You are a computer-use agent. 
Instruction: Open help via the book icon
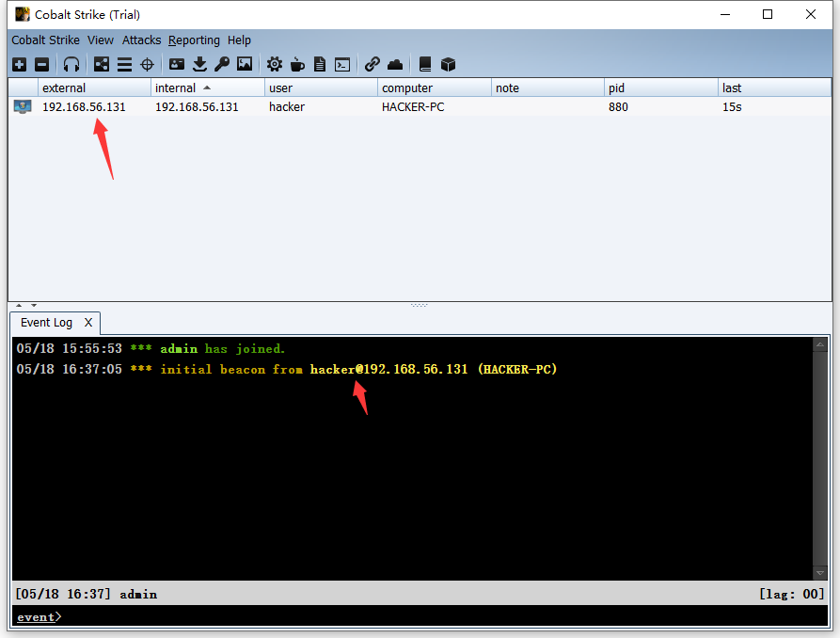point(425,65)
